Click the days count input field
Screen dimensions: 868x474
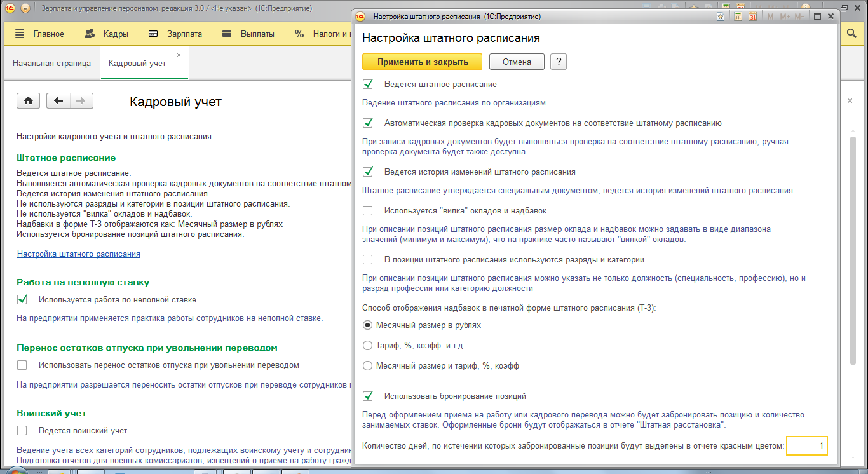pos(807,446)
